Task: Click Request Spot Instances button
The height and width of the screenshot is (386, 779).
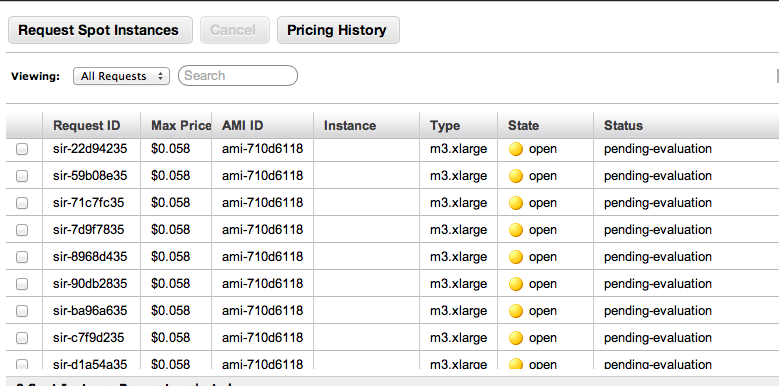Action: coord(100,30)
